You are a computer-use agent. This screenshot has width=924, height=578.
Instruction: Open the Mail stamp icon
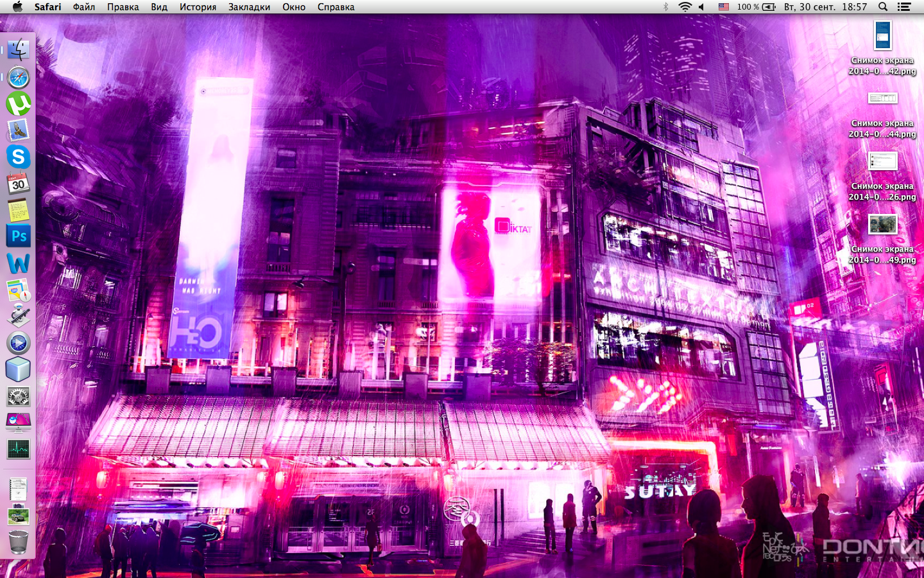pyautogui.click(x=18, y=130)
